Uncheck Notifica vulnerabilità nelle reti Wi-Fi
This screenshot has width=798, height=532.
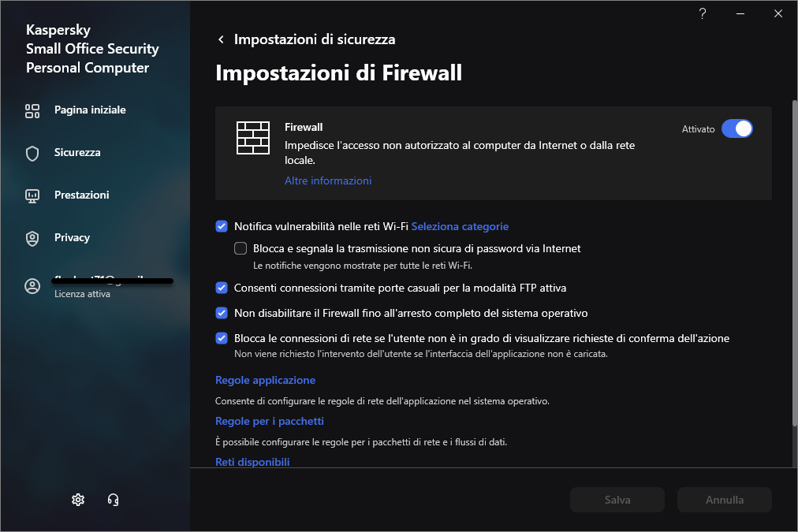tap(222, 226)
